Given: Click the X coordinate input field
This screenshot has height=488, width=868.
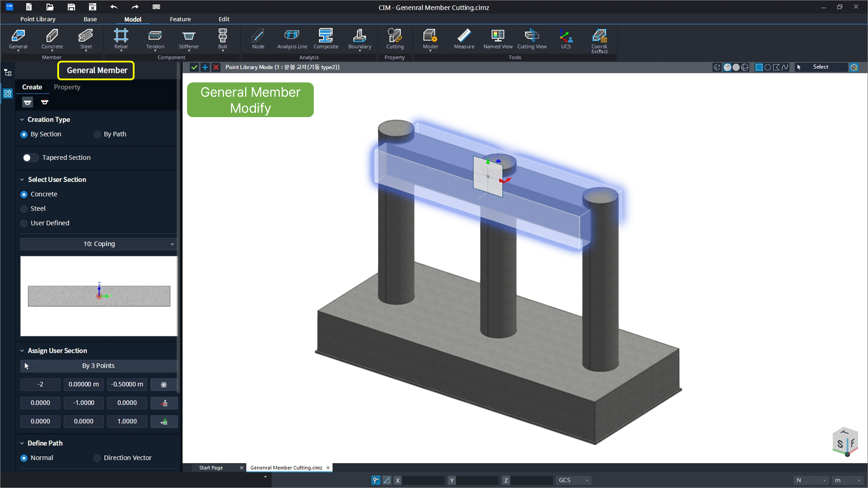Looking at the screenshot, I should tap(423, 480).
